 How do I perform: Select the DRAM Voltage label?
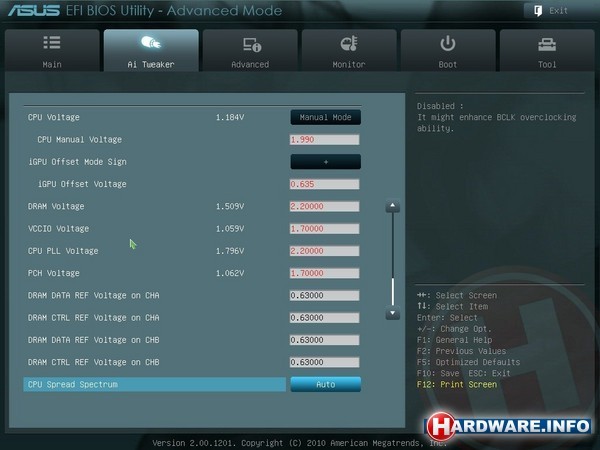coord(56,206)
